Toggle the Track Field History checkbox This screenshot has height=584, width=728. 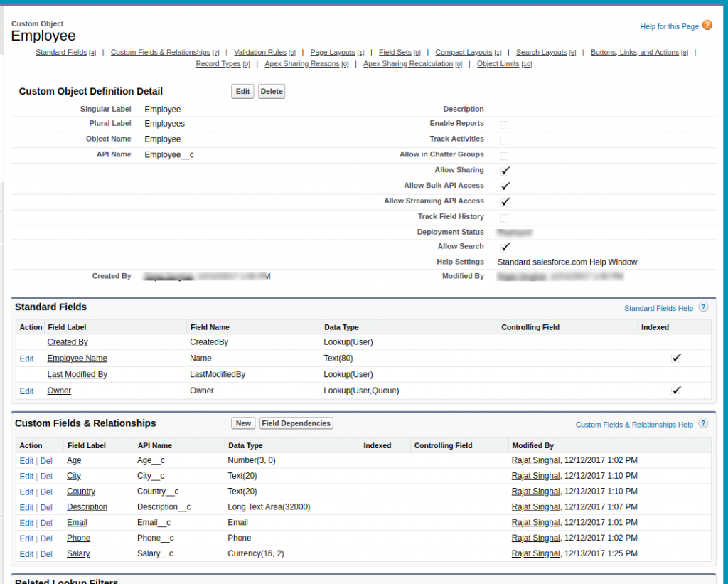click(504, 218)
